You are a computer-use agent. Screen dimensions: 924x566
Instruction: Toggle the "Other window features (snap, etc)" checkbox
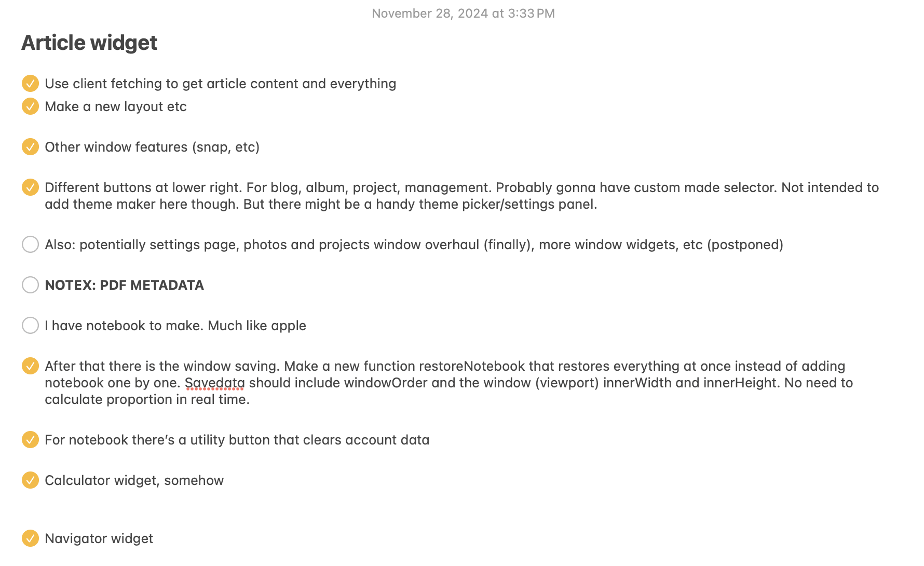tap(30, 147)
